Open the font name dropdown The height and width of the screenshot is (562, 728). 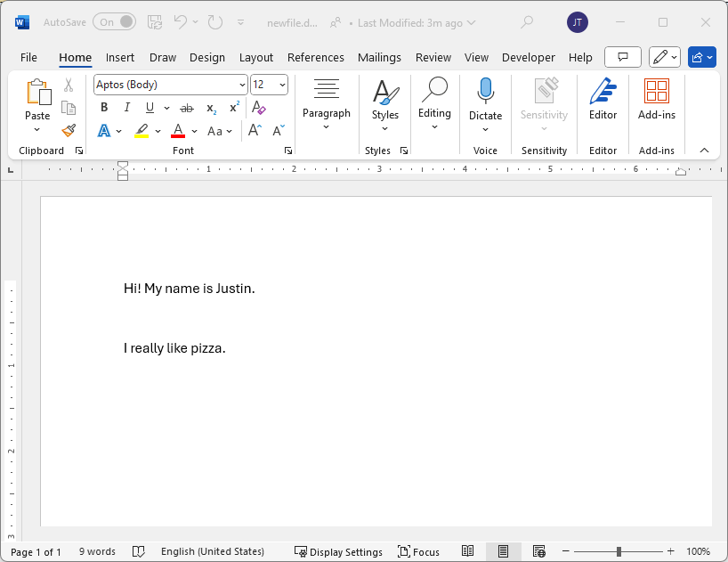tap(242, 85)
